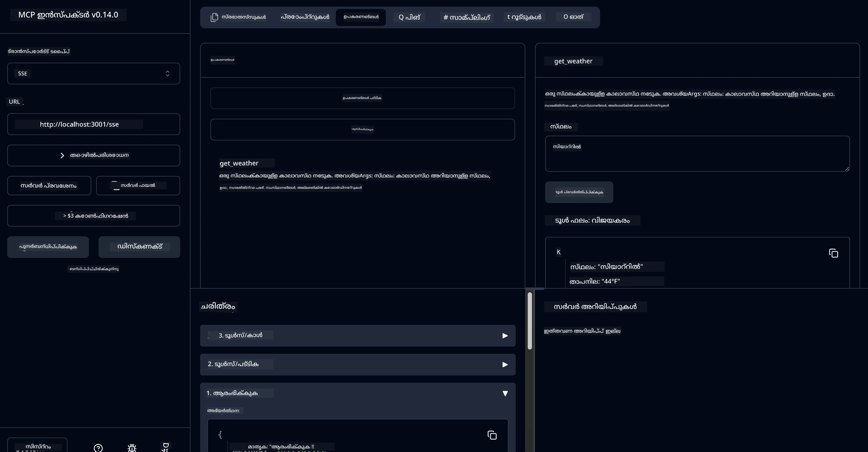The width and height of the screenshot is (868, 452).
Task: Open the ഓത് tab
Action: click(574, 17)
